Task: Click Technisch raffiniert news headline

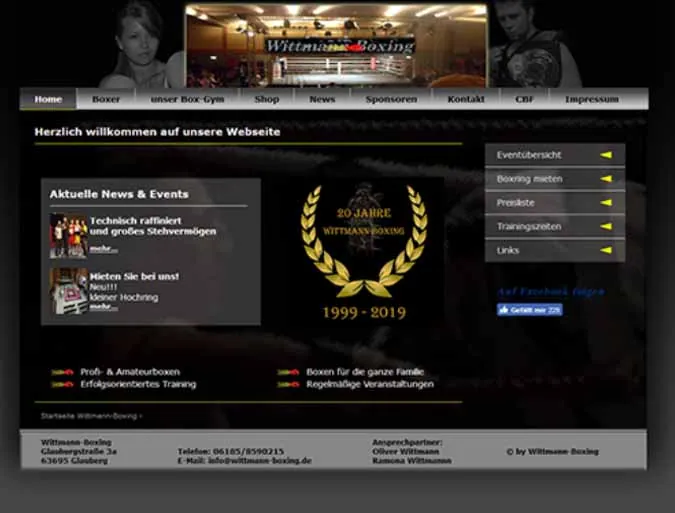Action: click(x=153, y=226)
